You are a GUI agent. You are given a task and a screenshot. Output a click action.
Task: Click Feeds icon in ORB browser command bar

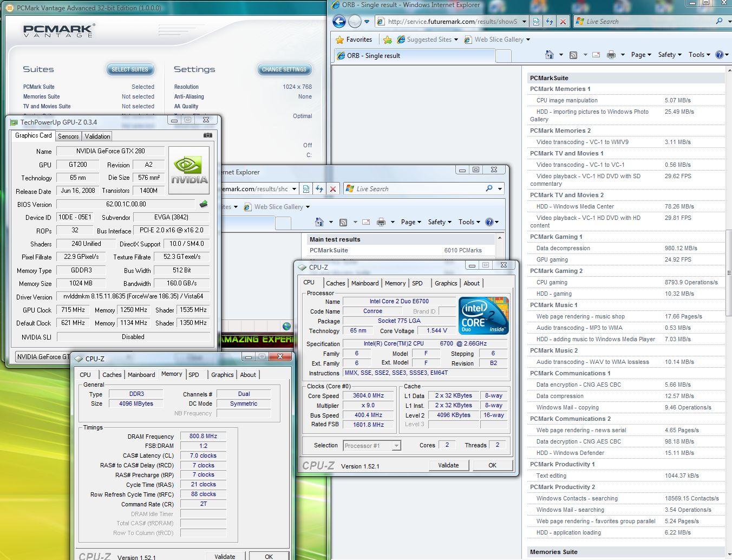click(x=573, y=55)
